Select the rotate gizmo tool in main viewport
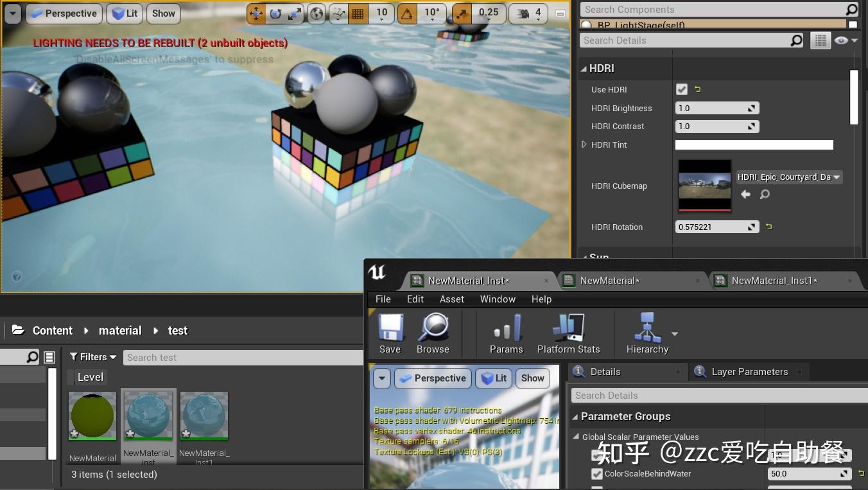The image size is (868, 490). [275, 13]
